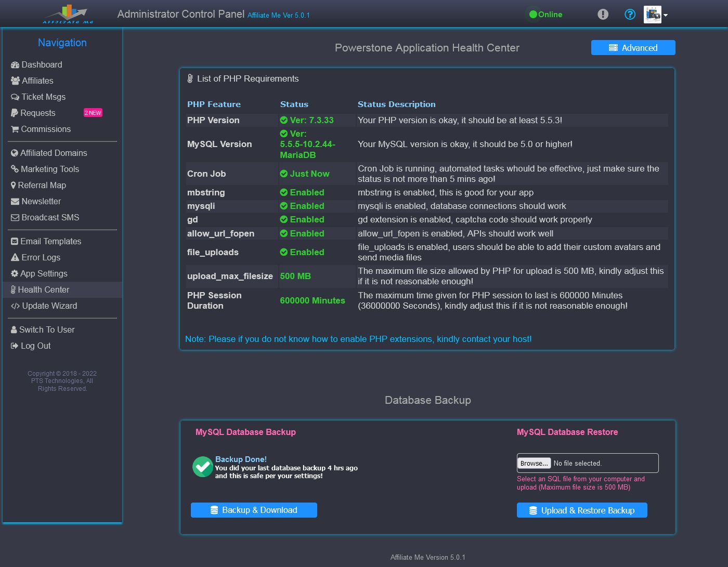
Task: Open the help question mark icon
Action: (630, 15)
